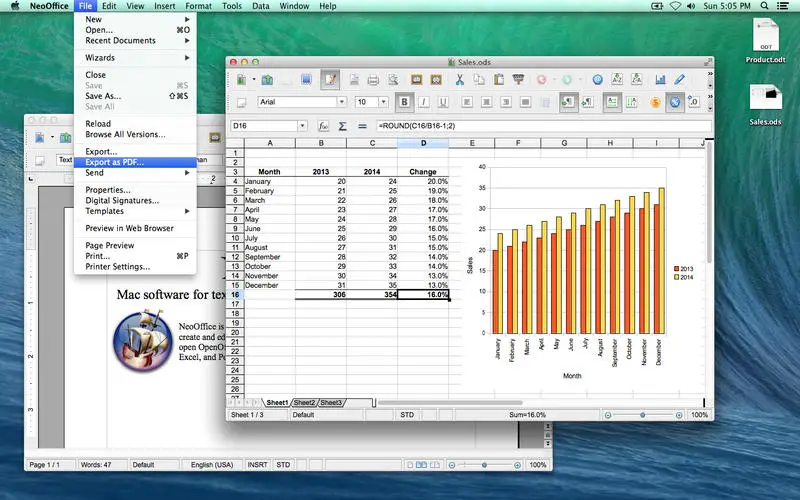Click Zoom Out minus in Sales.ods status bar
Image resolution: width=800 pixels, height=500 pixels.
point(608,415)
